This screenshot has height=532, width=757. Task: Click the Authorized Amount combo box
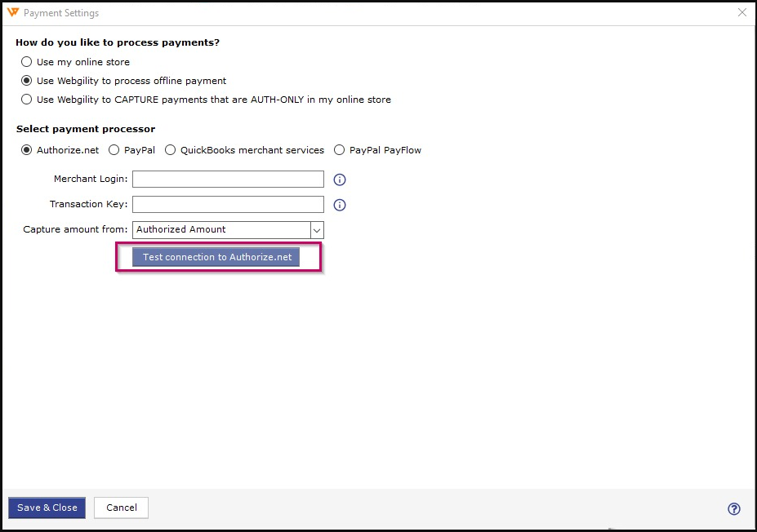[220, 230]
